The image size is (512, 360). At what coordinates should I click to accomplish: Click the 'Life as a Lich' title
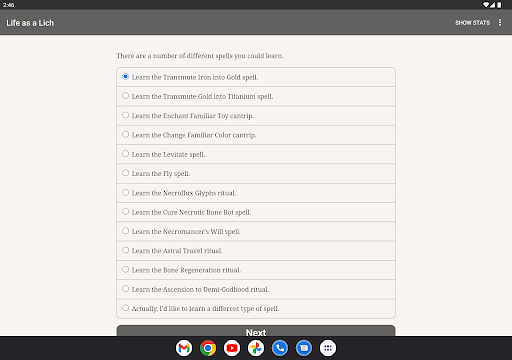(x=30, y=23)
